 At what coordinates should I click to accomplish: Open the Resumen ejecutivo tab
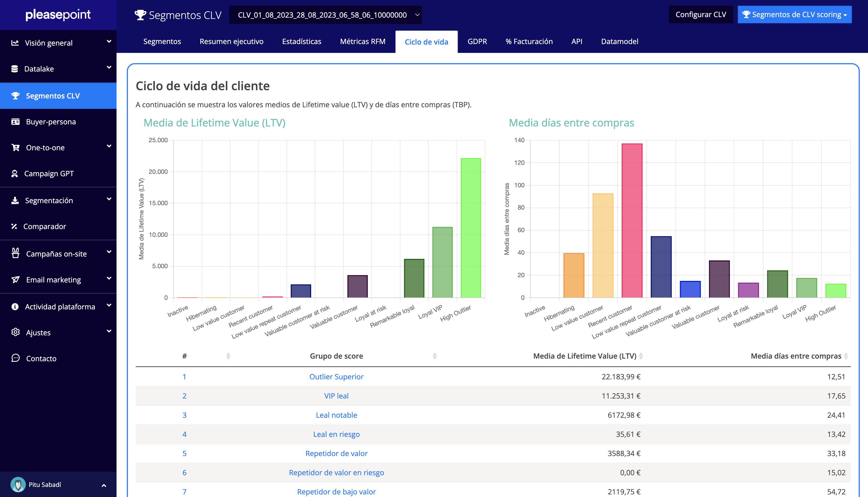click(x=231, y=42)
